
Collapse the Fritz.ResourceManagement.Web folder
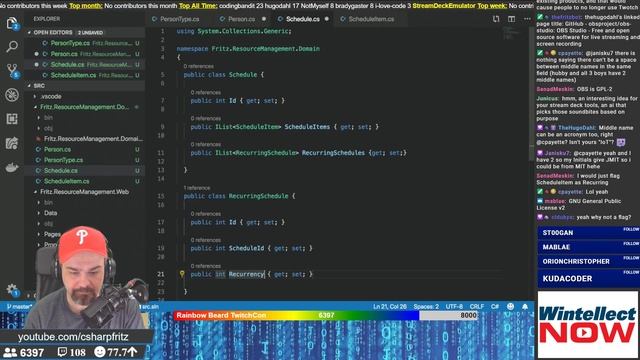(x=84, y=192)
